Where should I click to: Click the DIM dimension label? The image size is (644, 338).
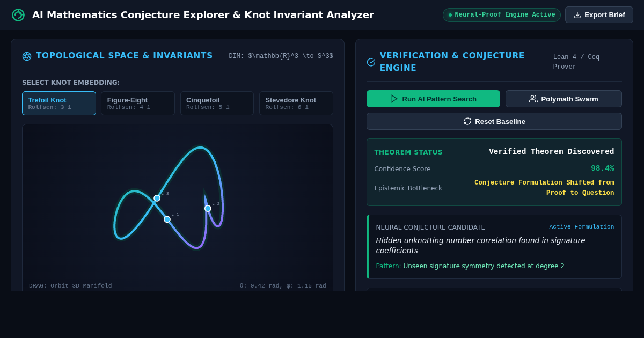281,56
